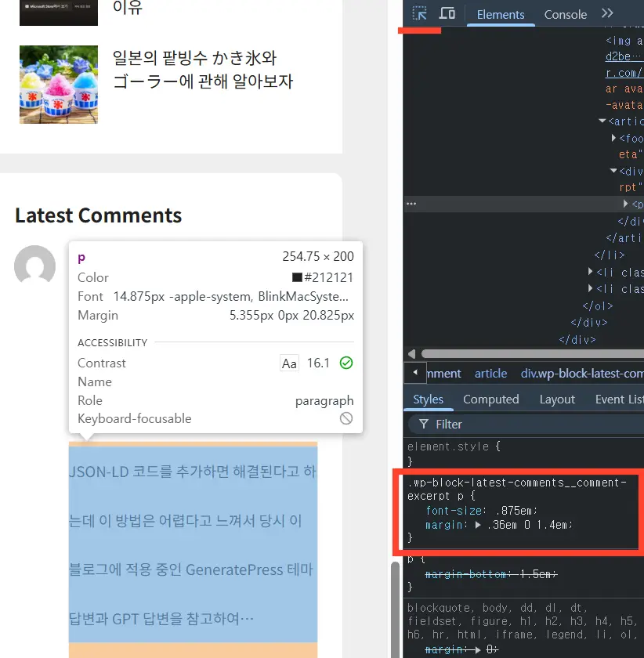The height and width of the screenshot is (658, 644).
Task: Click the three-dot actions icon on selected node
Action: 411,204
